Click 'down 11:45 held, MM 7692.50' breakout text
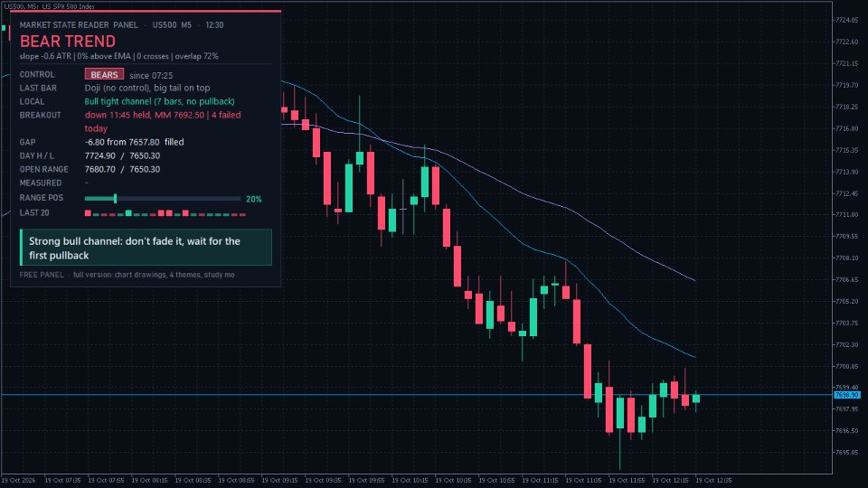Screen dimensions: 868x488 (x=145, y=115)
